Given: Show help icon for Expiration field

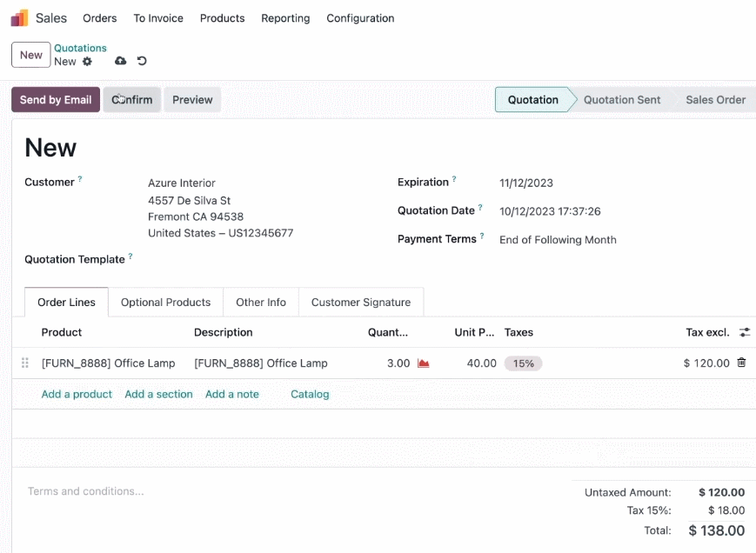Looking at the screenshot, I should 454,179.
